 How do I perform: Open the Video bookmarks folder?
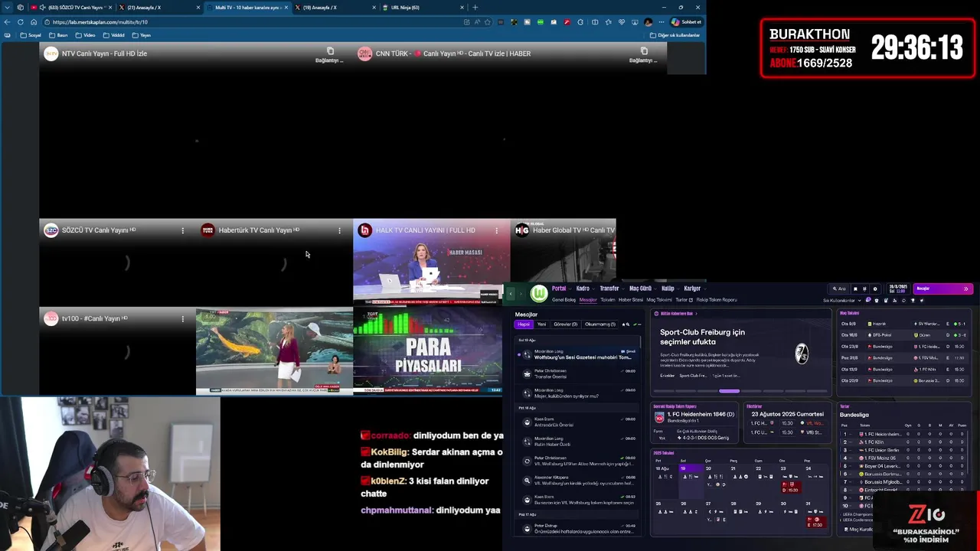pos(86,35)
